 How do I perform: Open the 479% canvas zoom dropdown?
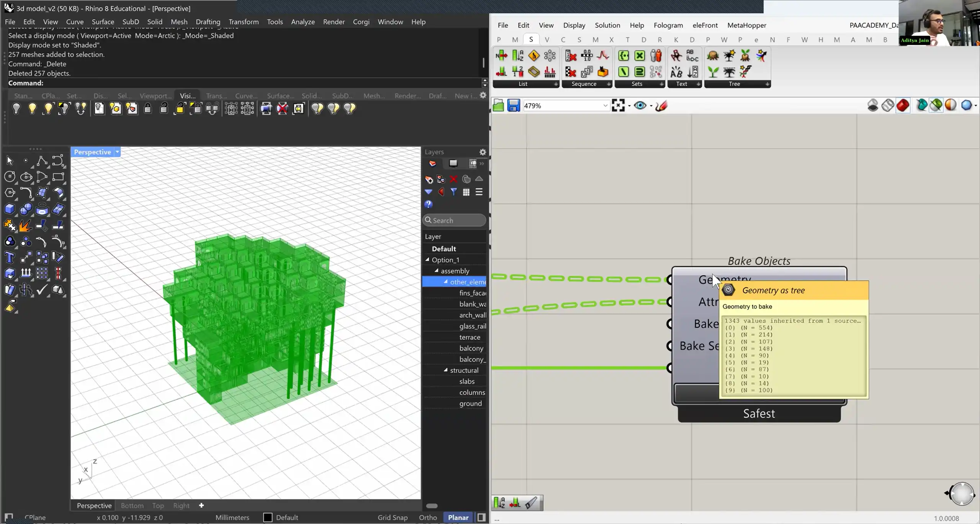[605, 105]
